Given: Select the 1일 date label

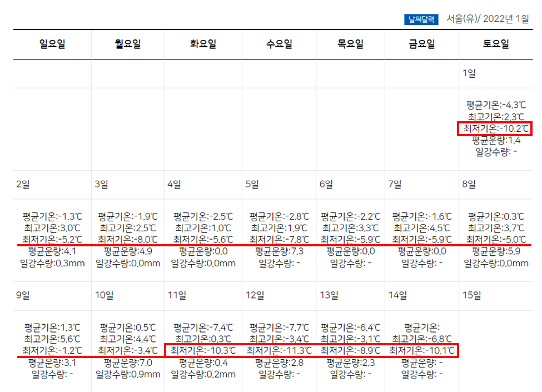Looking at the screenshot, I should pos(469,73).
